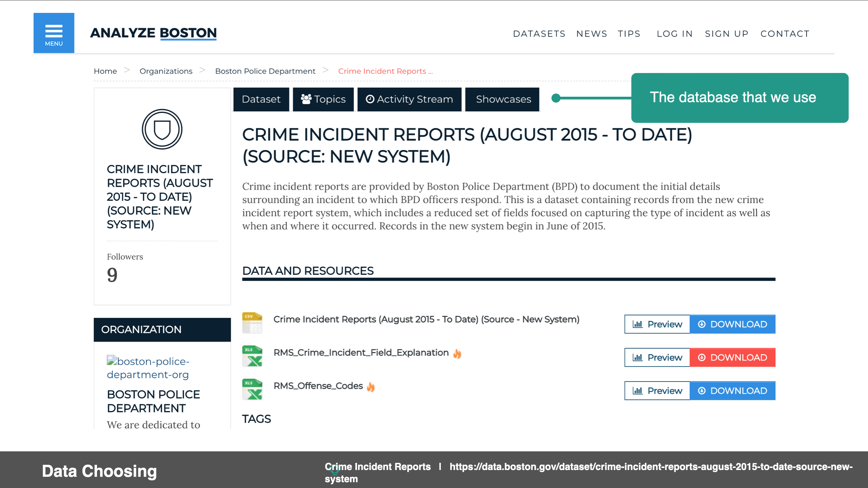868x488 pixels.
Task: Switch to the Dataset tab
Action: (261, 99)
